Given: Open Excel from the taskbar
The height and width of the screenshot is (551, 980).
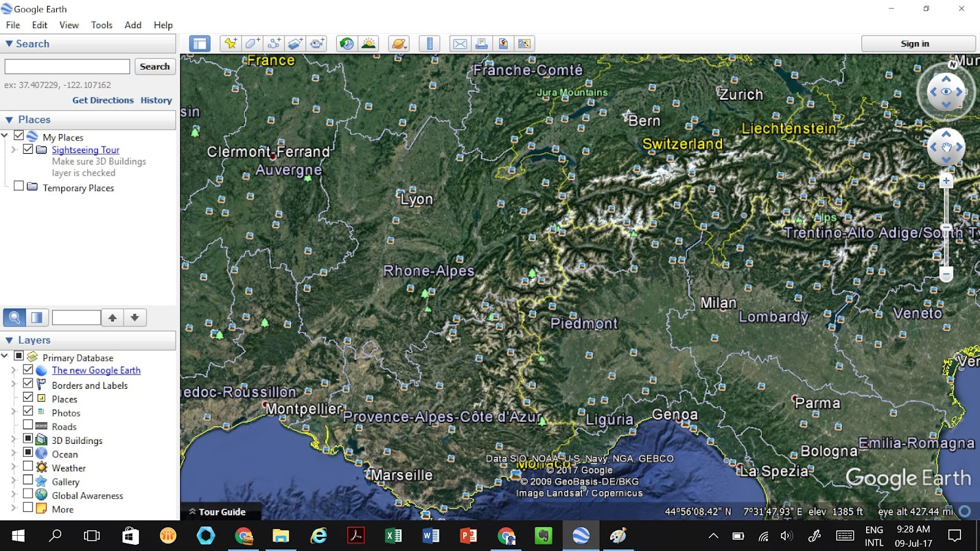Looking at the screenshot, I should pos(393,536).
